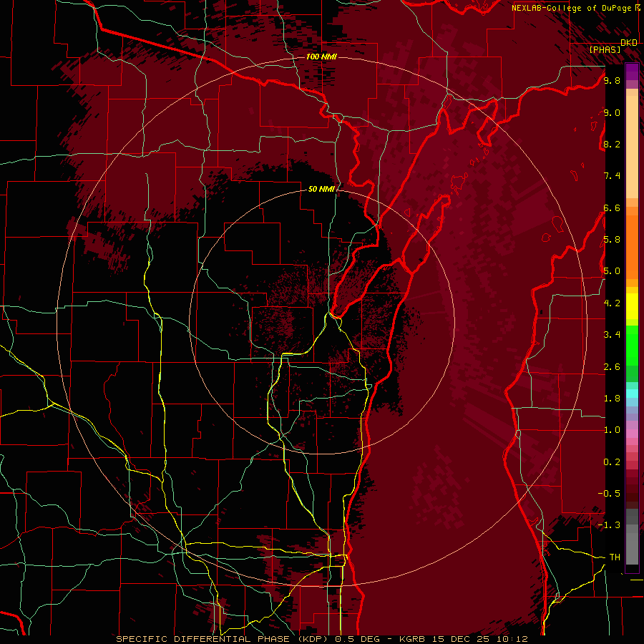Click the purple segment atop the color bar
The height and width of the screenshot is (644, 644).
coord(632,72)
